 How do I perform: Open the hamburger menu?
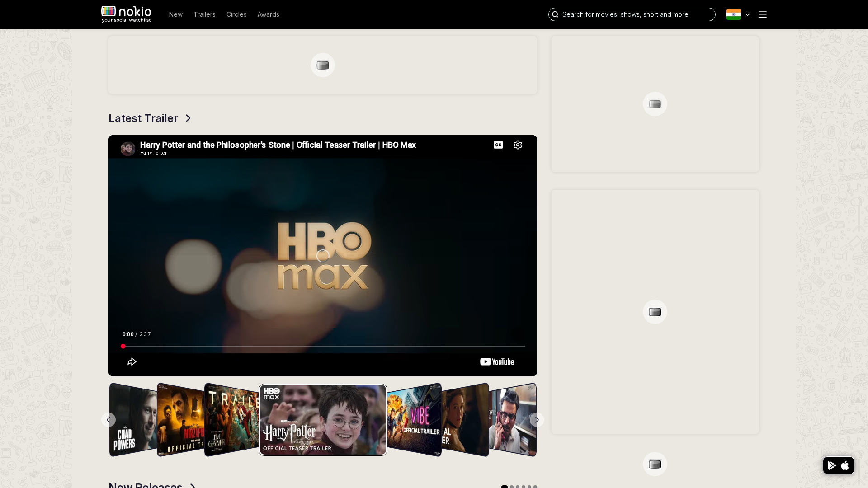[763, 14]
